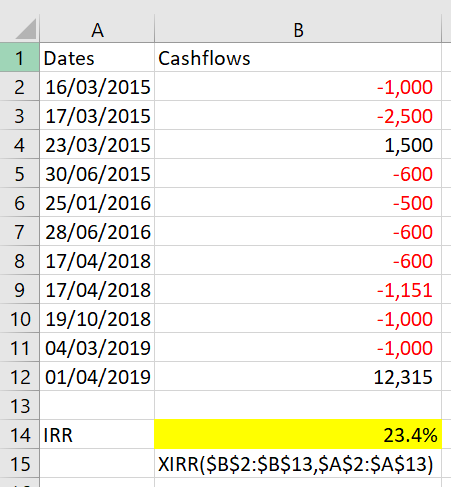Select date cell 23/03/2015
This screenshot has height=487, width=451.
click(97, 144)
